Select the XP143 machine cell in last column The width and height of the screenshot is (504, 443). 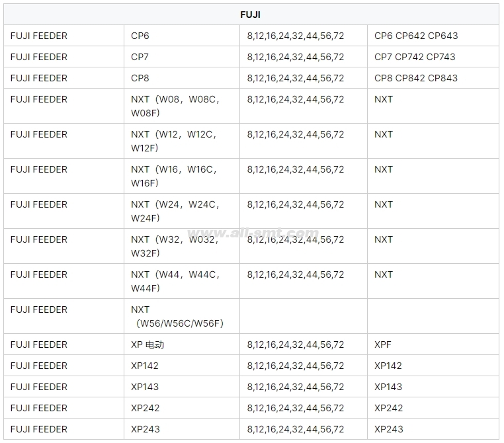point(433,387)
